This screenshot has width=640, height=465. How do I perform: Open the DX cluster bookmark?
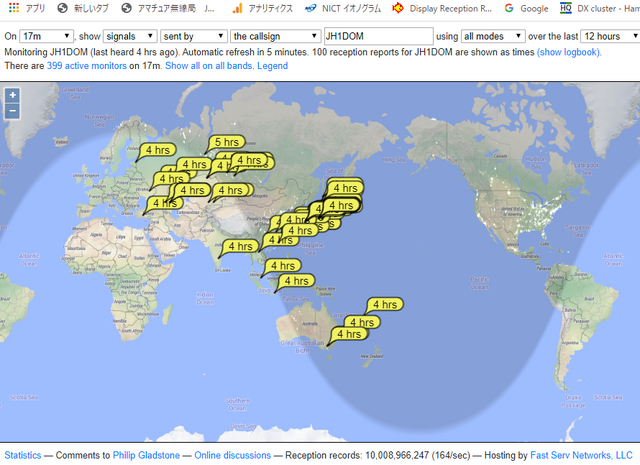coord(600,8)
